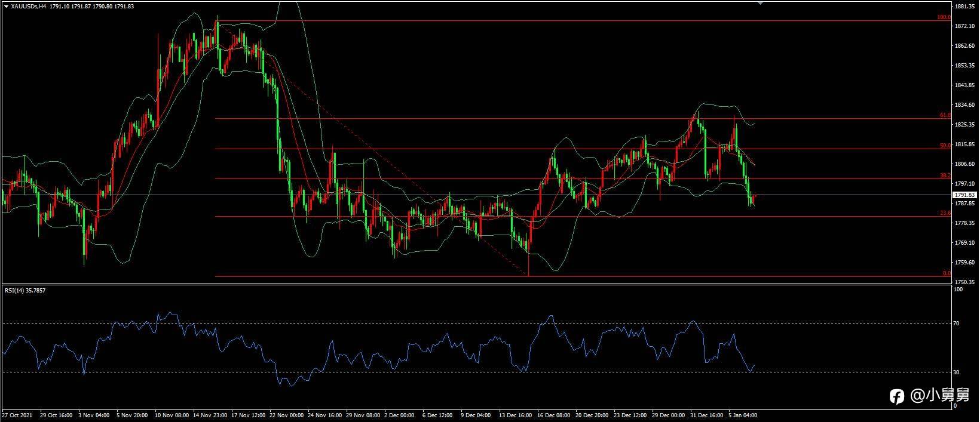Viewport: 980px width, 422px height.
Task: Click the triangle arrow beside XAUUSDs,H4
Action: click(6, 6)
